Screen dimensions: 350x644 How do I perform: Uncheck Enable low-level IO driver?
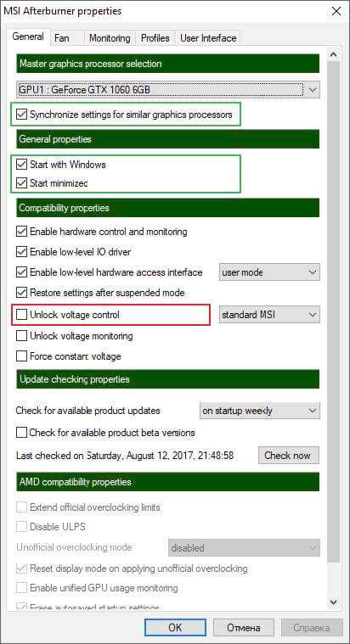point(21,251)
